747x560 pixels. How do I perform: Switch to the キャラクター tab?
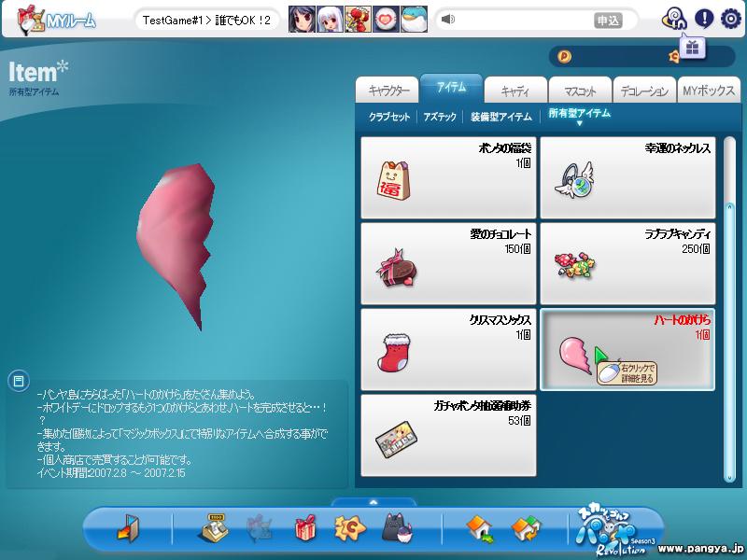[x=388, y=90]
